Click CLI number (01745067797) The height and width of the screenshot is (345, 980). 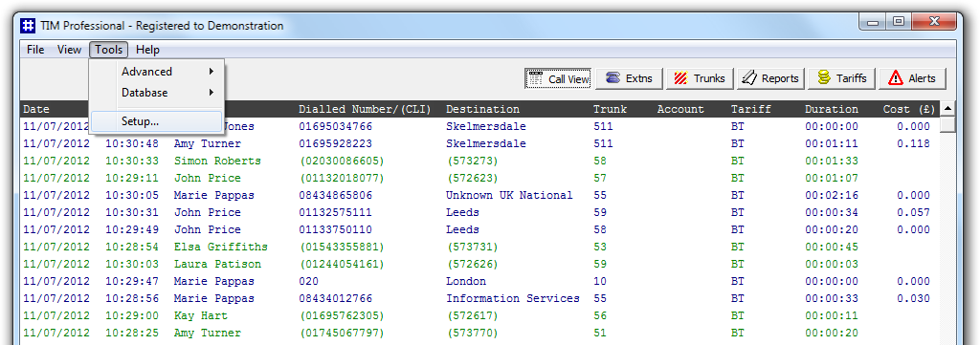(x=342, y=334)
